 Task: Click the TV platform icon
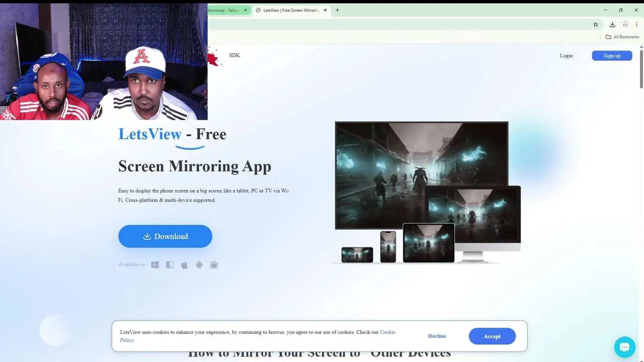[x=214, y=265]
